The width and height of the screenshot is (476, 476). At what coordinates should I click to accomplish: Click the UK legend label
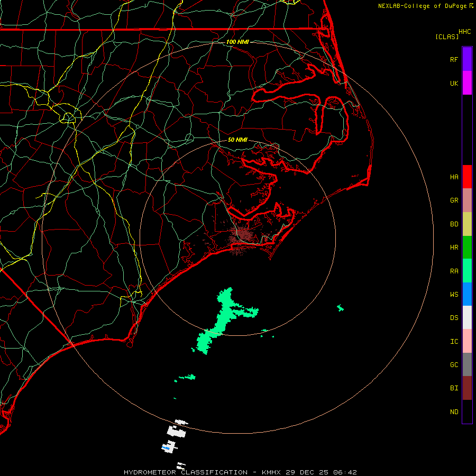point(454,83)
